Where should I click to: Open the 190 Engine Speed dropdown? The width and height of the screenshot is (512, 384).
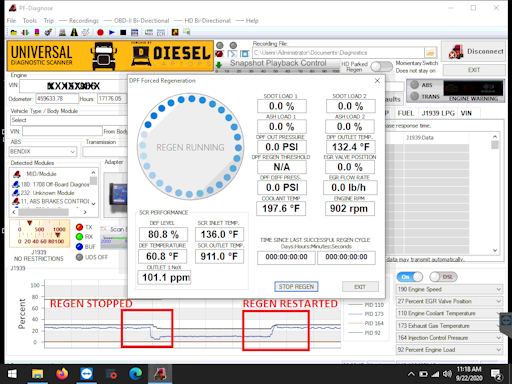coord(449,289)
